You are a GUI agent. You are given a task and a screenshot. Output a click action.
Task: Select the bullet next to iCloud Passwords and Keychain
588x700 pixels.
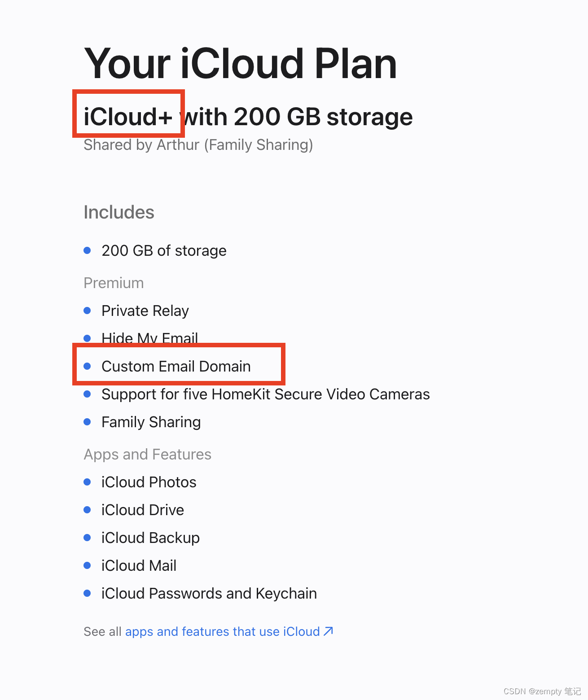87,593
